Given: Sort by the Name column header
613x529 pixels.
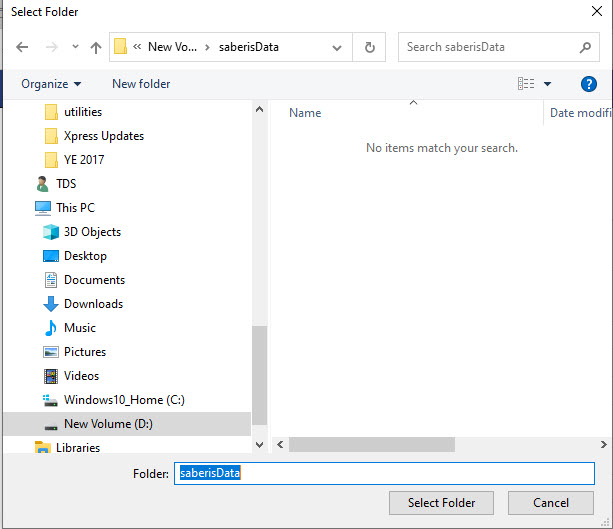Looking at the screenshot, I should [305, 113].
